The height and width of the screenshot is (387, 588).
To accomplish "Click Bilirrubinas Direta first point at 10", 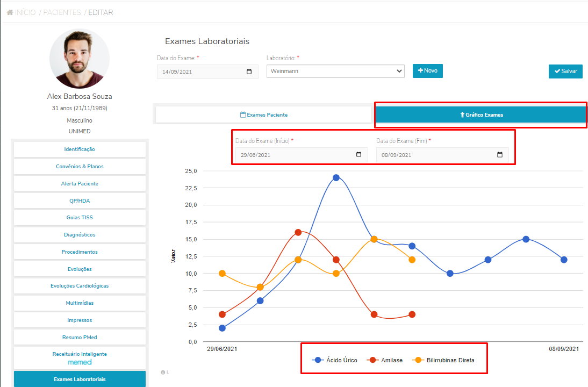I will [222, 274].
